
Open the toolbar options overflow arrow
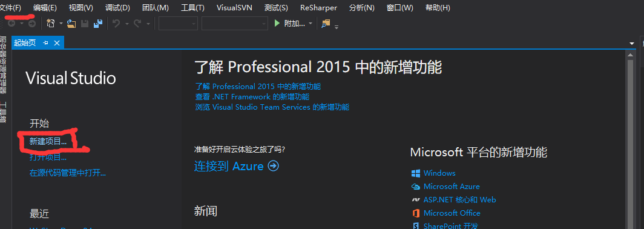(x=337, y=27)
